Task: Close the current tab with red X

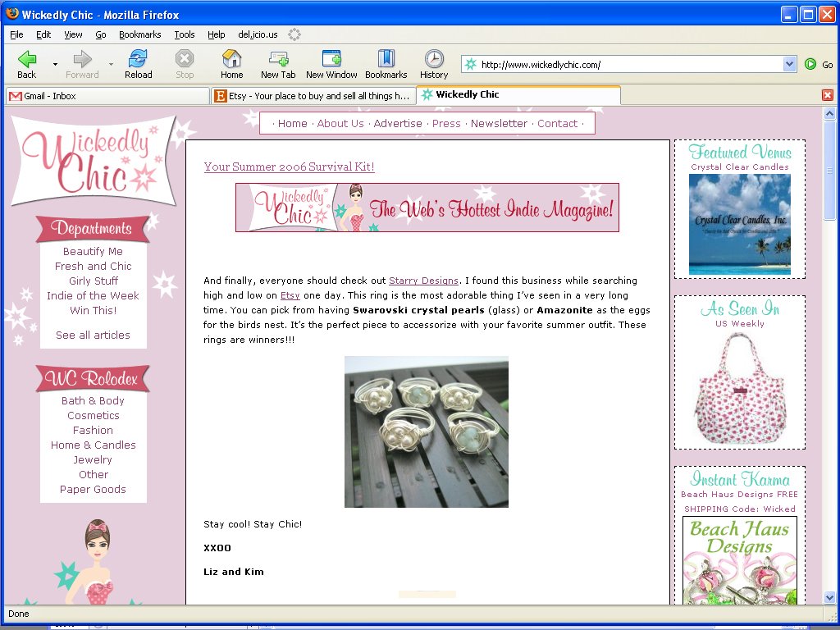Action: pos(828,95)
